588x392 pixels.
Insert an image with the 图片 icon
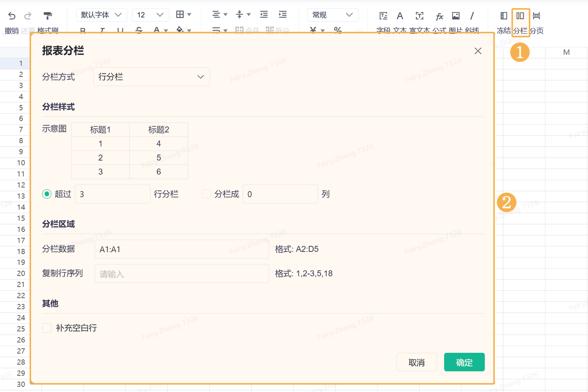pos(456,16)
